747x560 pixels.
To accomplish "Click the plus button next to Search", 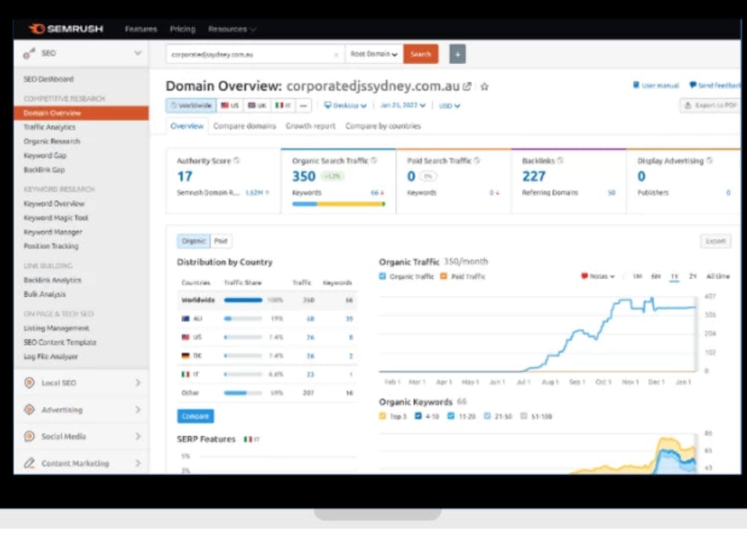I will tap(457, 55).
